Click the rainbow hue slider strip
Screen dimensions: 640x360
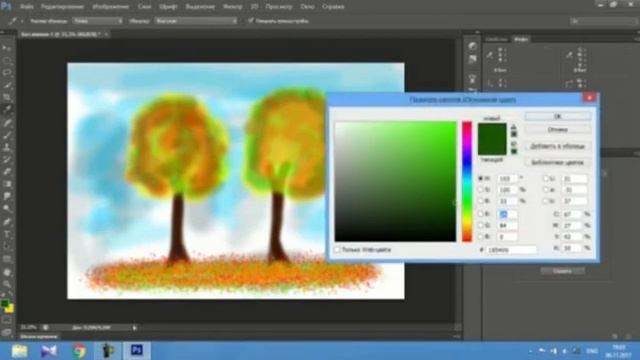[x=467, y=181]
